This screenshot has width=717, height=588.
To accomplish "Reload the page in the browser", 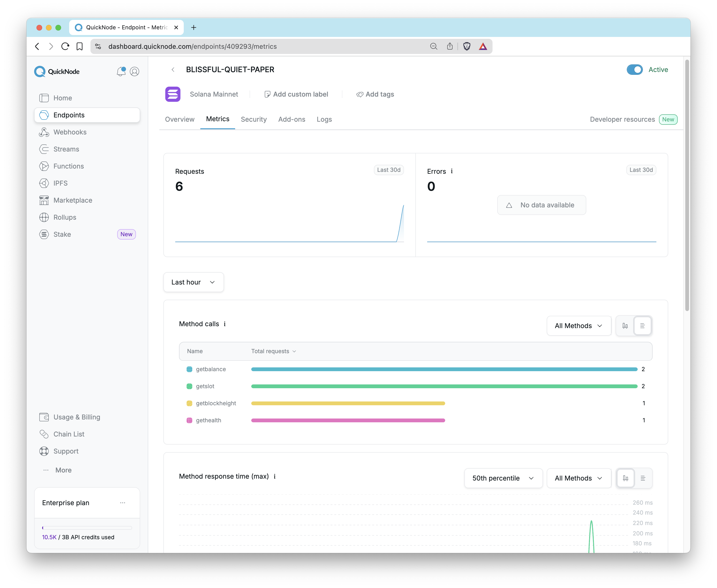I will pos(65,46).
